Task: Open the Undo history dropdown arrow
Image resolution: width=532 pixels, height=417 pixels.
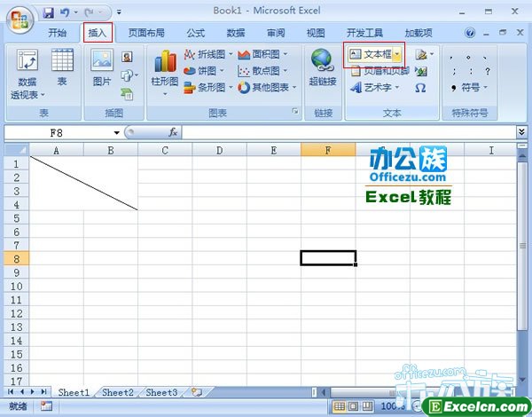Action: tap(75, 12)
